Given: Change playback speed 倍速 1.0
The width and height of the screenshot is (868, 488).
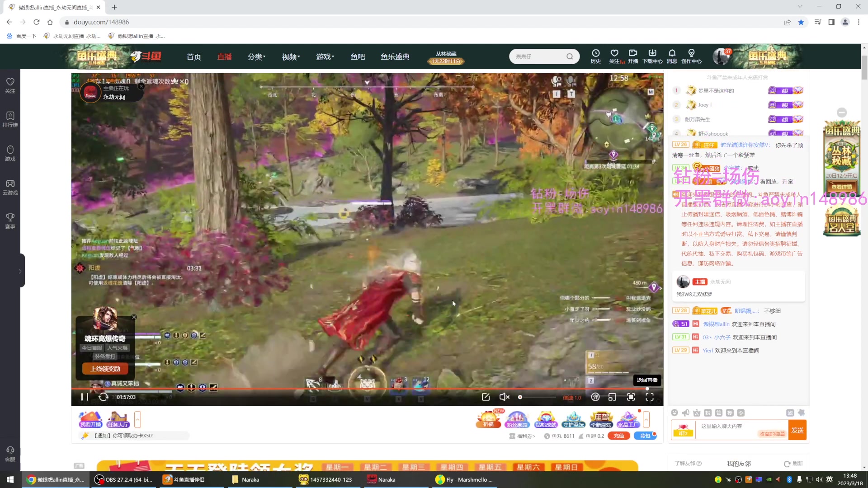Looking at the screenshot, I should tap(572, 398).
